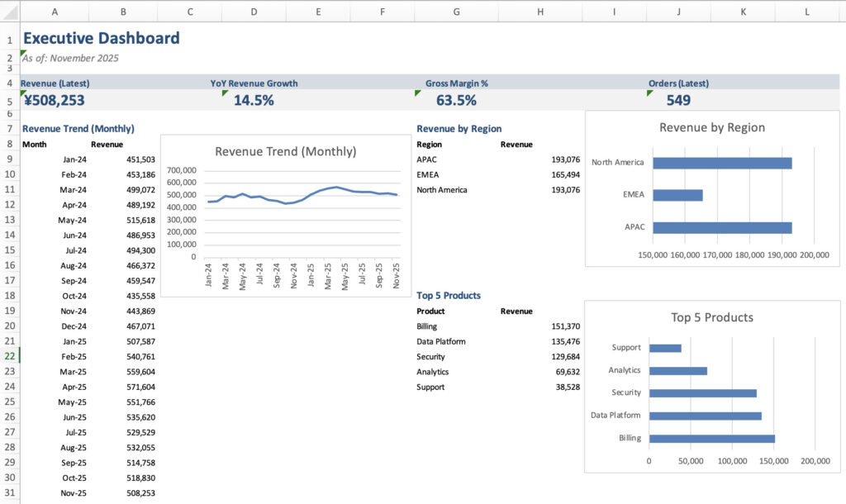Select the 'As of: November 2025' cell
846x504 pixels.
71,58
